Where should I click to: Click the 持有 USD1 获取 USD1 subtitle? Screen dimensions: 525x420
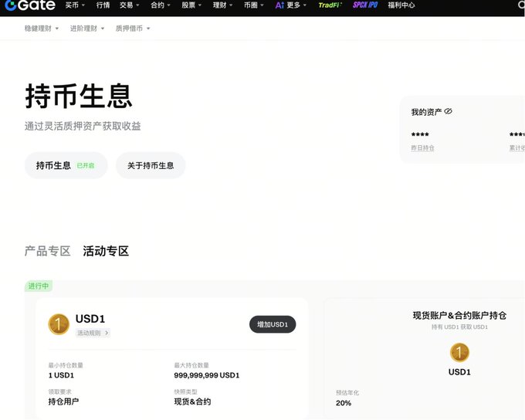click(x=459, y=327)
